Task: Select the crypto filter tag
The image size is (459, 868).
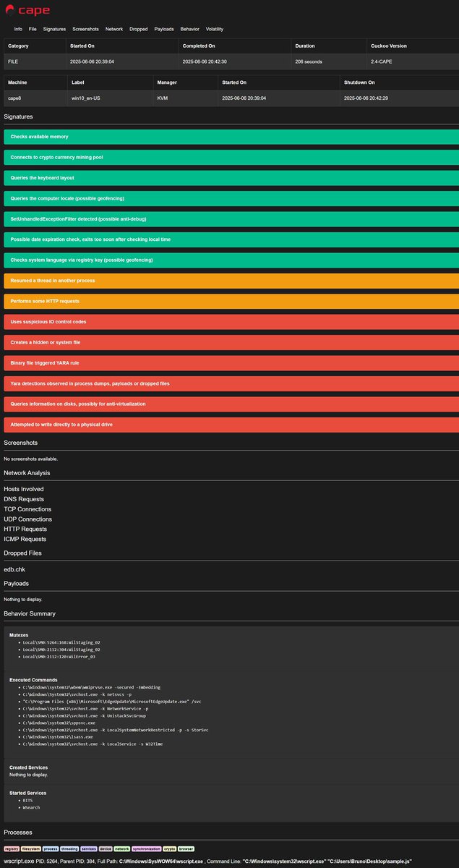Action: coord(170,848)
